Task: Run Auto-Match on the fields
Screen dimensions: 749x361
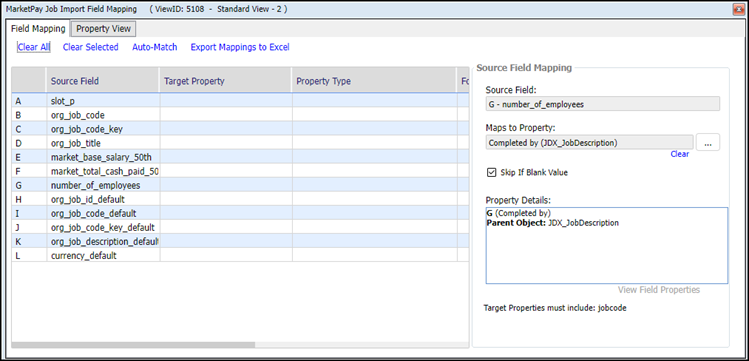Action: pos(155,47)
